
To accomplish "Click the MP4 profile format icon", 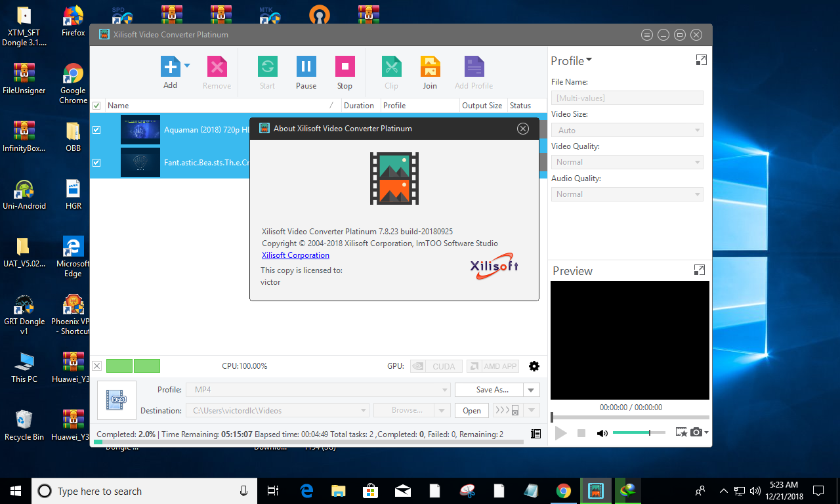I will point(117,400).
